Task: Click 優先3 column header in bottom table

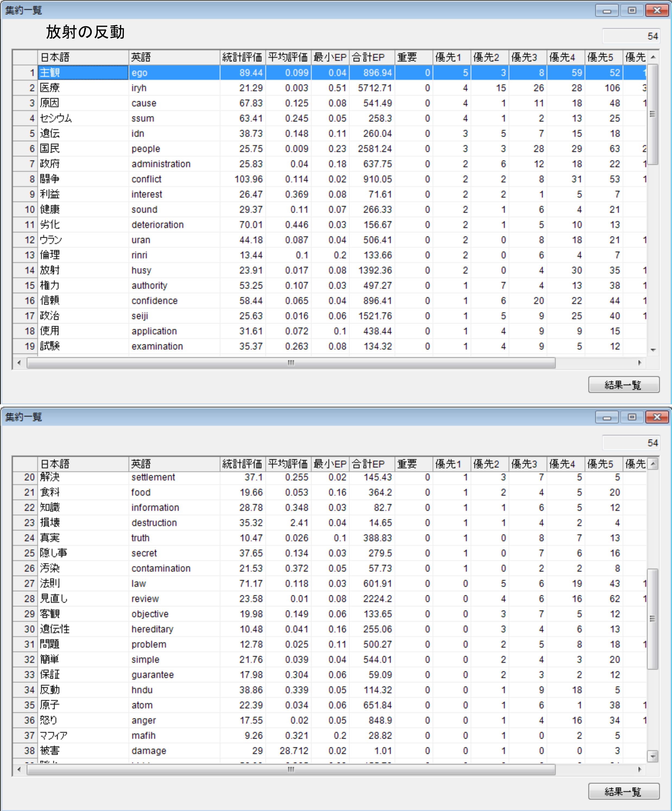Action: [x=527, y=464]
